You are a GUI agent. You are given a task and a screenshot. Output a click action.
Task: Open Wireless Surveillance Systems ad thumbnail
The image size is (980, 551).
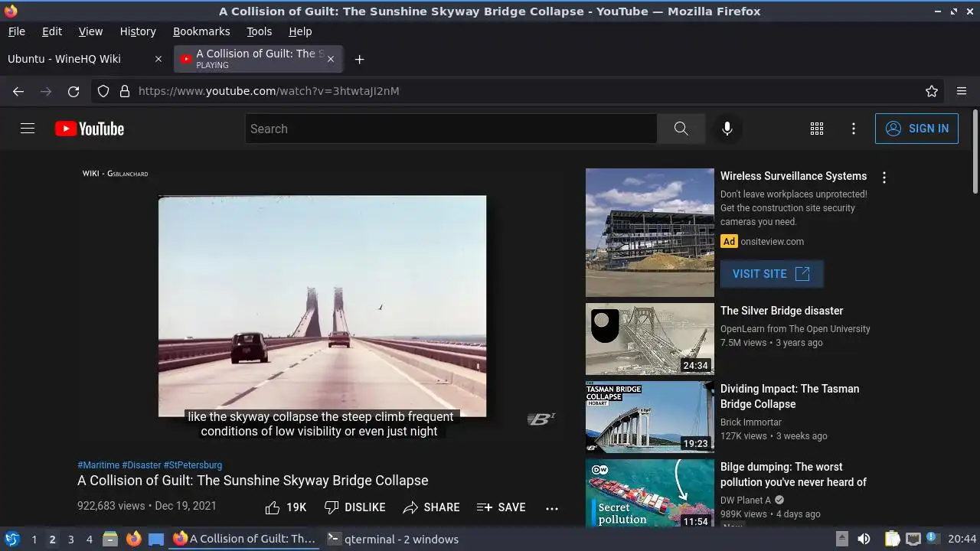(650, 233)
